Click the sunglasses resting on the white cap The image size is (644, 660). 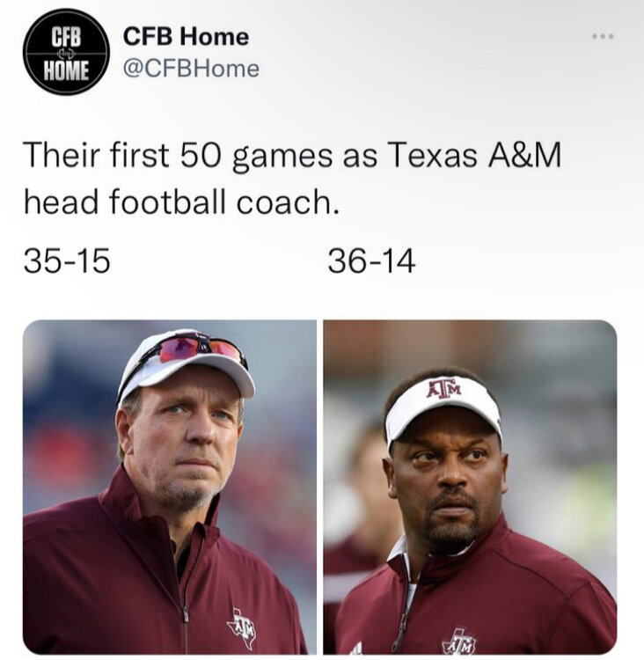tap(201, 348)
